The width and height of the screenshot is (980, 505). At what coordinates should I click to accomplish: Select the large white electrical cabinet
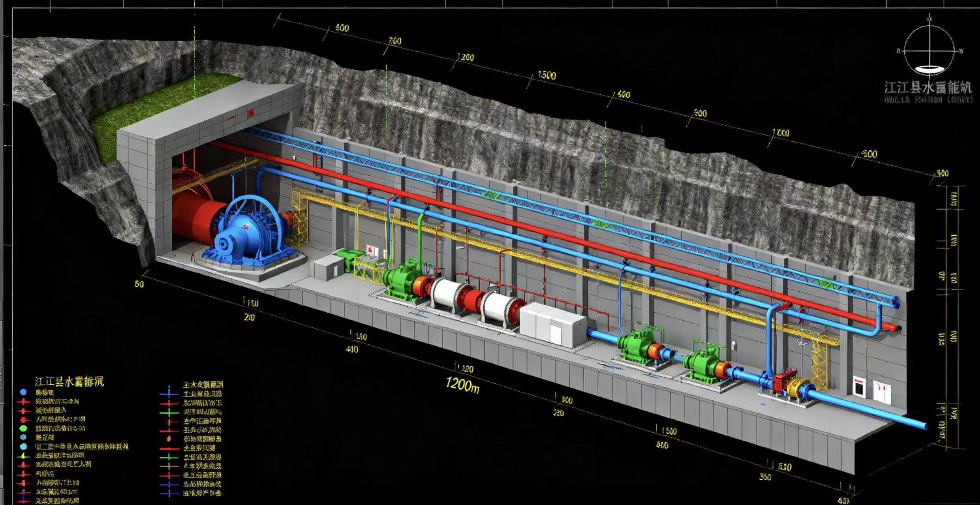click(552, 327)
